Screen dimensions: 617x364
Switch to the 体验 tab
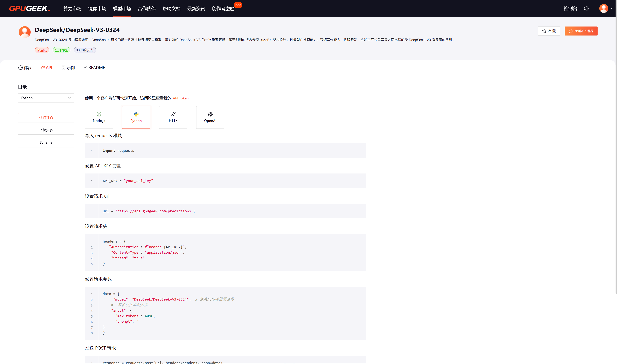(25, 68)
